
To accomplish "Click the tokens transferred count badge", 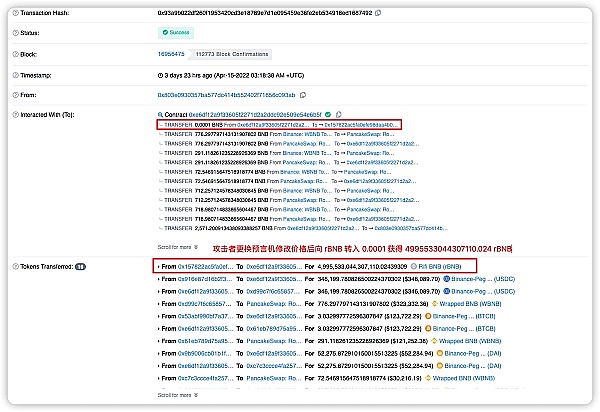I will tap(80, 267).
